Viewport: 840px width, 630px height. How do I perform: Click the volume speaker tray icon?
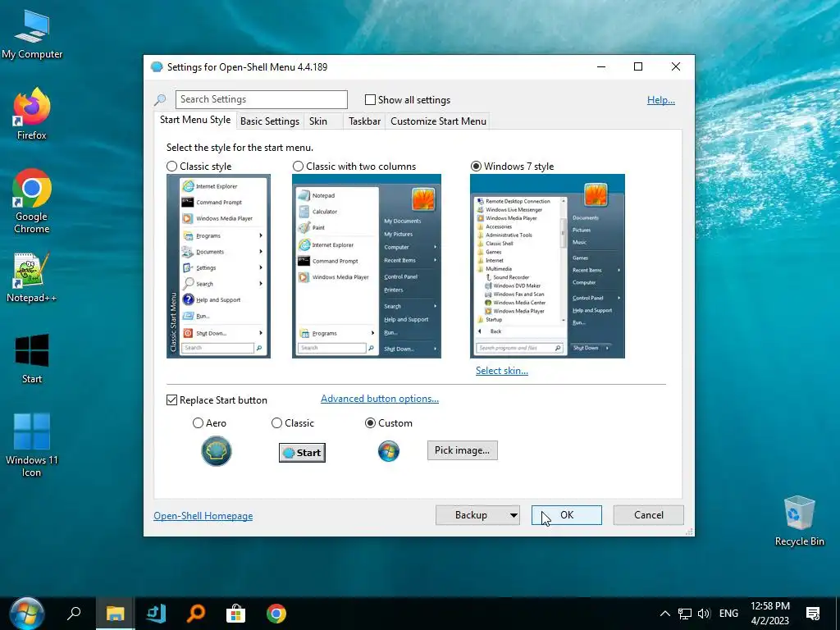[704, 614]
